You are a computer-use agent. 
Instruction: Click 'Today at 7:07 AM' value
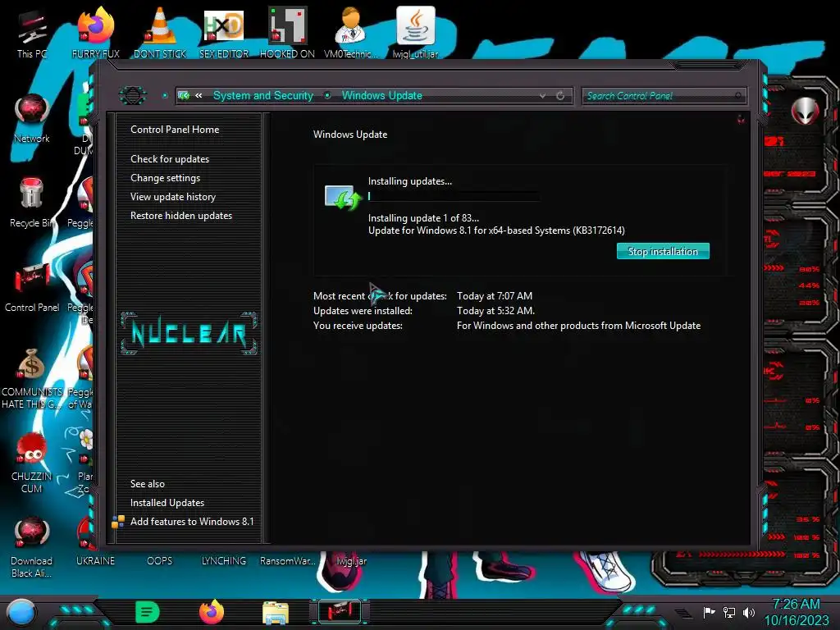pyautogui.click(x=495, y=295)
